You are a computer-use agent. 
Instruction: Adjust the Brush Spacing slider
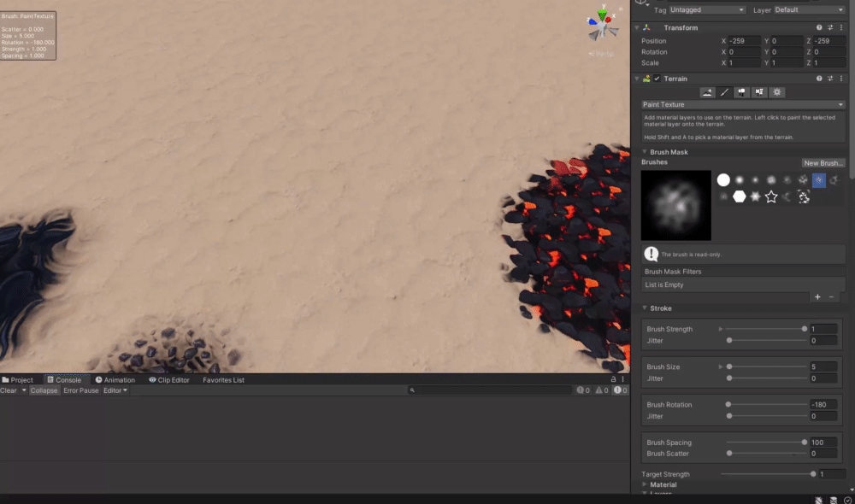coord(766,442)
